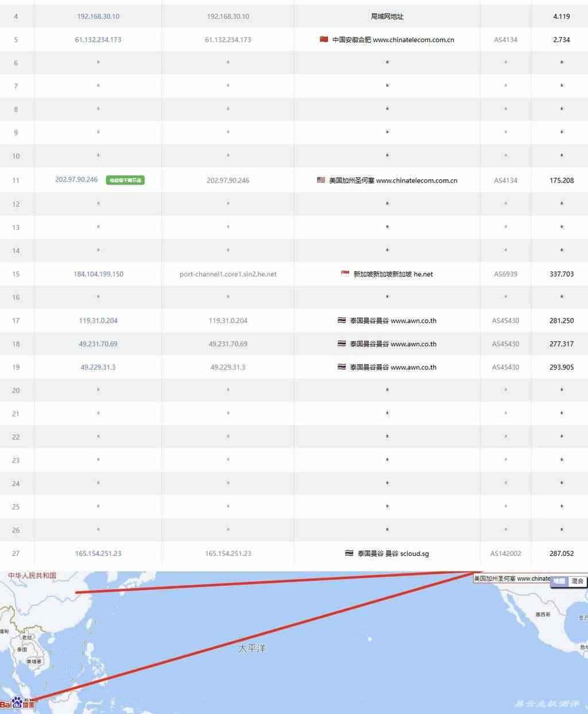588x714 pixels.
Task: Select hostname port-channel1.core1.sin2.he.net
Action: click(228, 274)
